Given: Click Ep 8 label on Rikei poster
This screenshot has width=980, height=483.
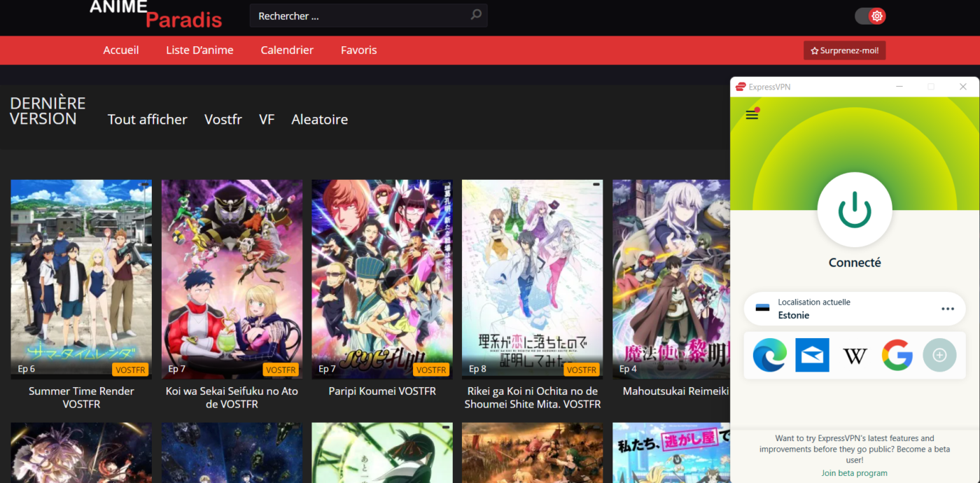Looking at the screenshot, I should 477,369.
